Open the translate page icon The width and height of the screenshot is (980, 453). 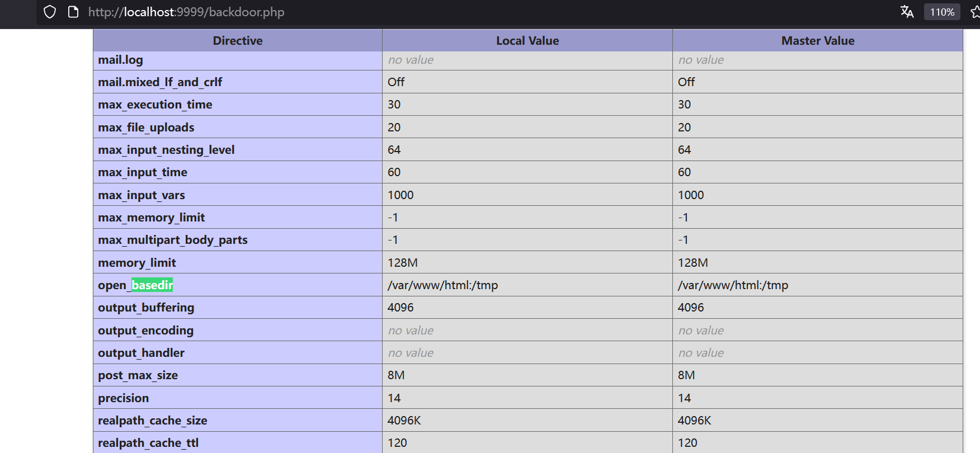click(x=907, y=12)
